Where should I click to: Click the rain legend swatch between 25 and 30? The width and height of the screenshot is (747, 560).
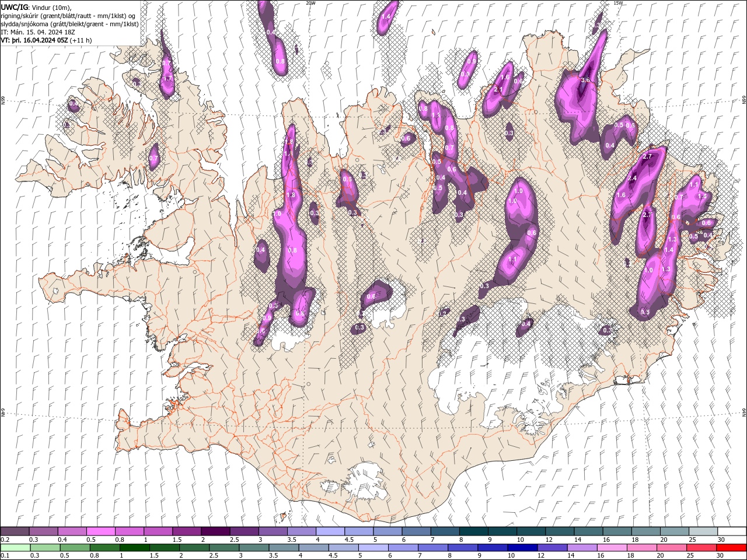tap(701, 548)
